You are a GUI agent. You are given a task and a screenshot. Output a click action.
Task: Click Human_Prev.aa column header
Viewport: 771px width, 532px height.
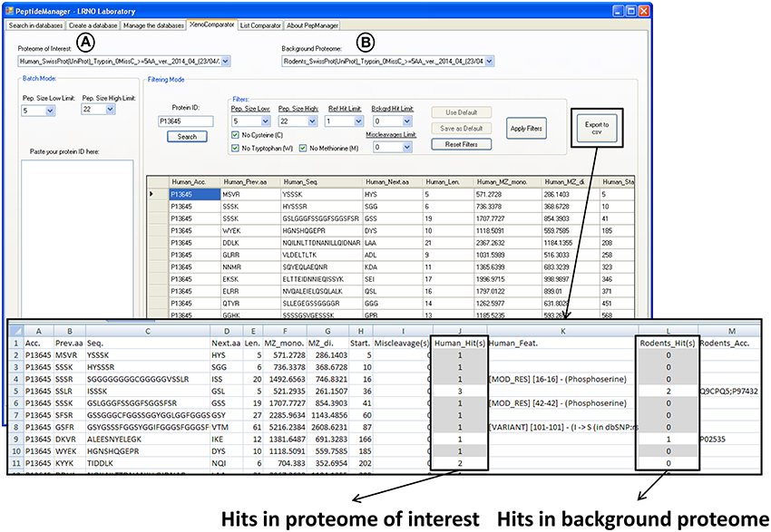click(250, 182)
